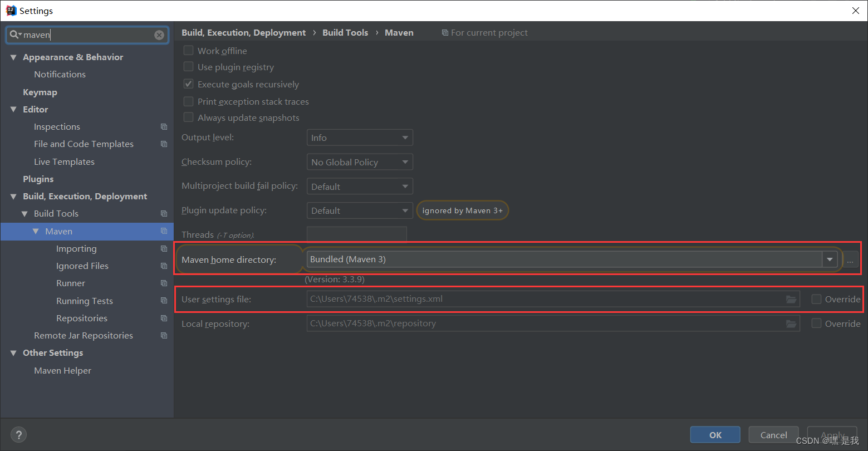
Task: Collapse the Build Tools node
Action: [24, 213]
